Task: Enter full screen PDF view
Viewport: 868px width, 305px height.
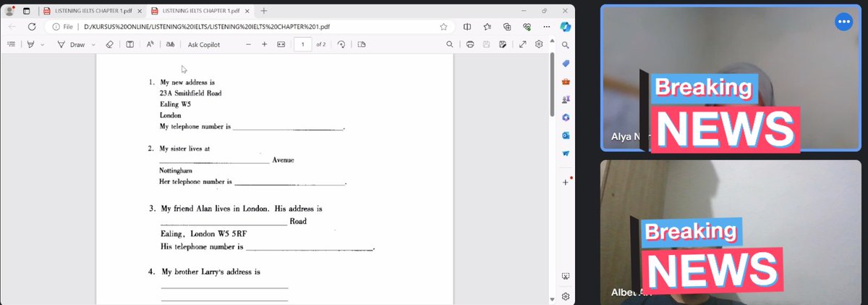Action: point(522,44)
